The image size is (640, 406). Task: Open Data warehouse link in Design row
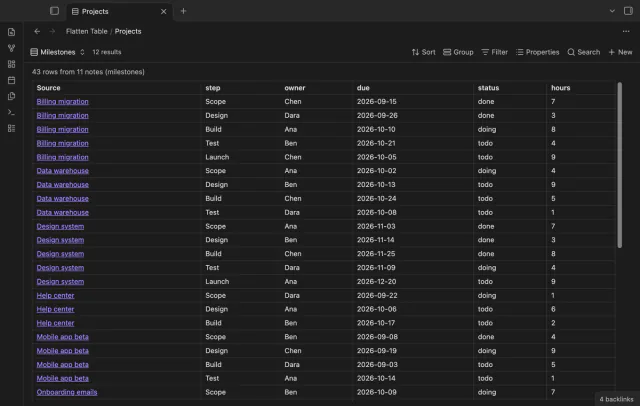[62, 184]
